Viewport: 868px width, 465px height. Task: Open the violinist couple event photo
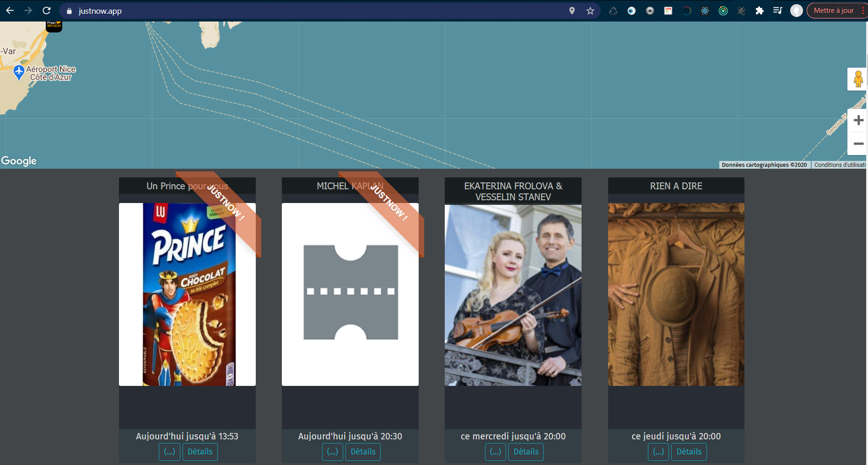pos(513,294)
